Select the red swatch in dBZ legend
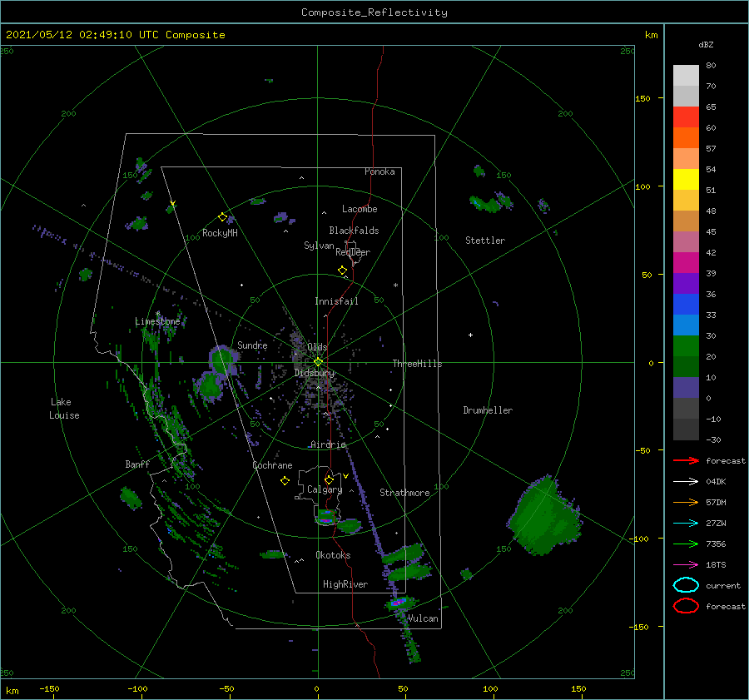This screenshot has height=700, width=749. click(x=686, y=117)
